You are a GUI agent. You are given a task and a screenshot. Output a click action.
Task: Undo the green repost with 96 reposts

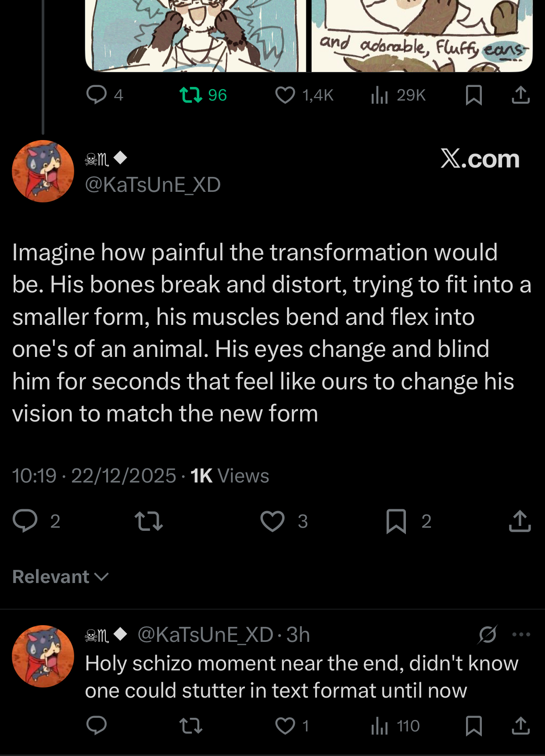191,95
